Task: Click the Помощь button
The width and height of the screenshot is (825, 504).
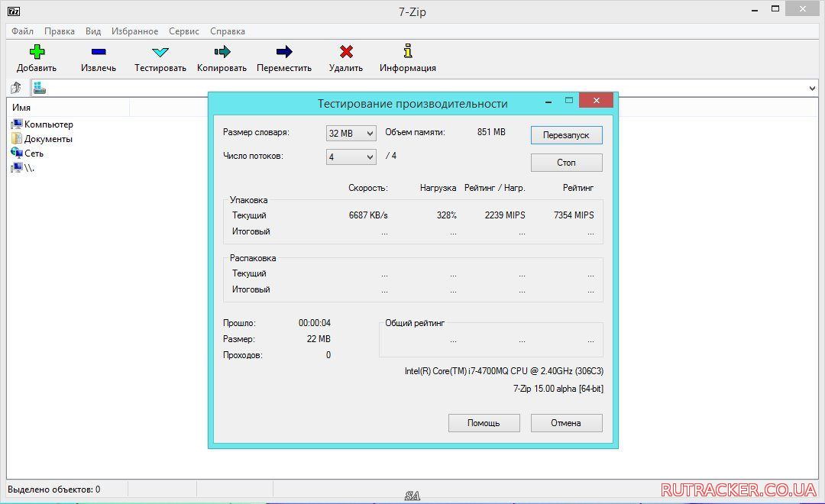Action: coord(484,423)
